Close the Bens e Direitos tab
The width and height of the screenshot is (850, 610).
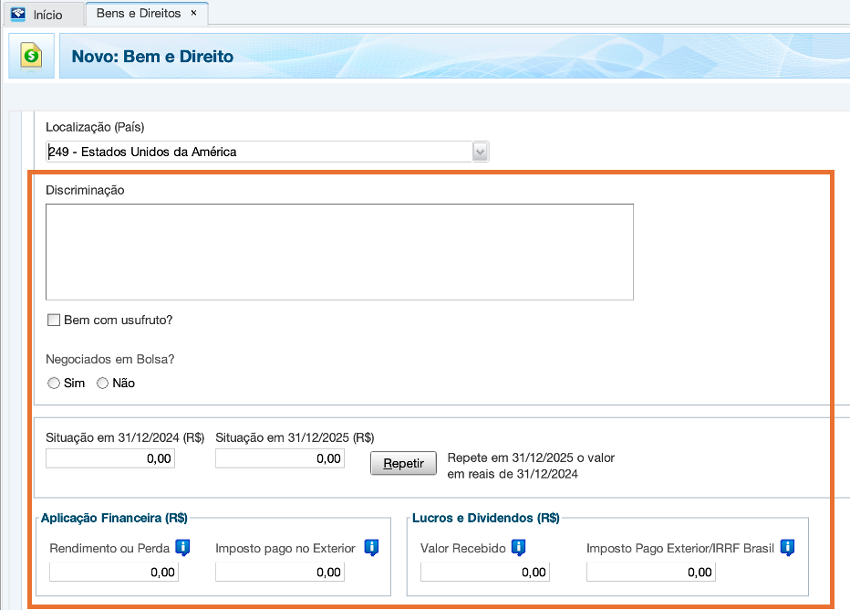pyautogui.click(x=193, y=14)
